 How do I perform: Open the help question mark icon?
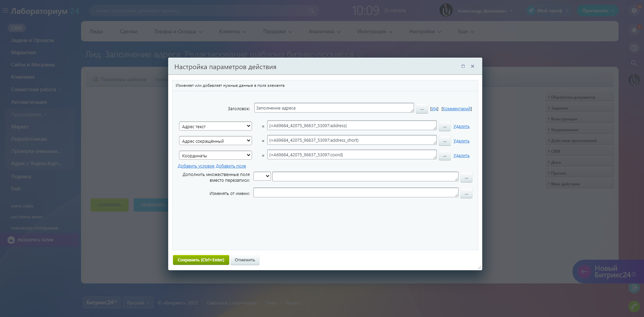[x=634, y=11]
